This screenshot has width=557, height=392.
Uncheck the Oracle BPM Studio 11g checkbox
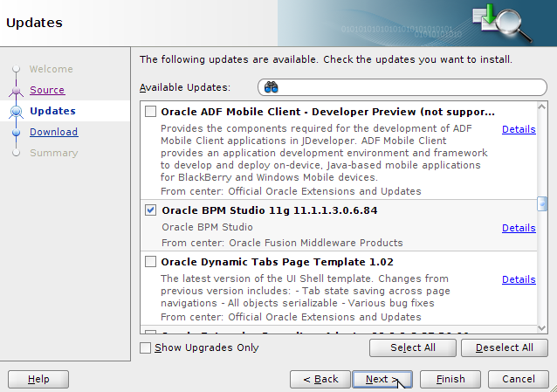(x=151, y=210)
